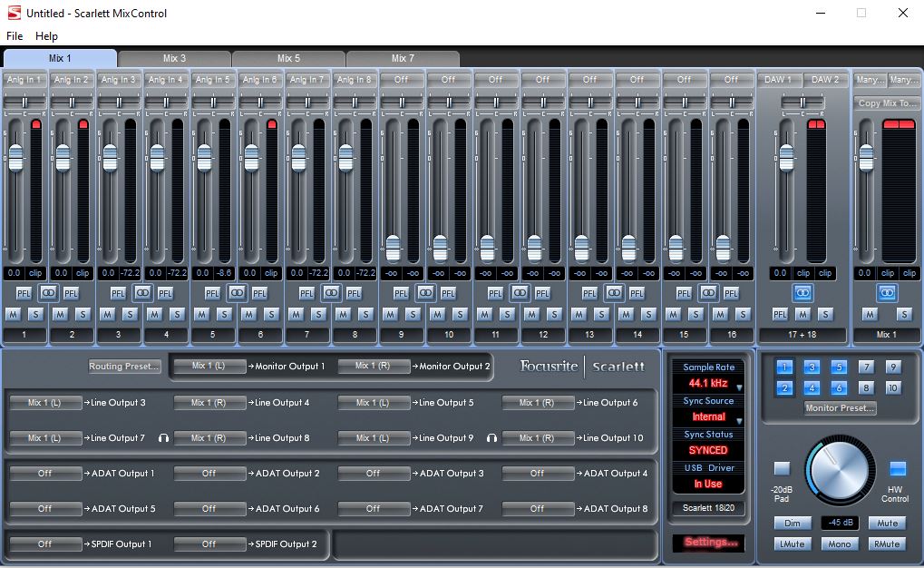Mute channel 5 using the M button
924x568 pixels.
(201, 314)
